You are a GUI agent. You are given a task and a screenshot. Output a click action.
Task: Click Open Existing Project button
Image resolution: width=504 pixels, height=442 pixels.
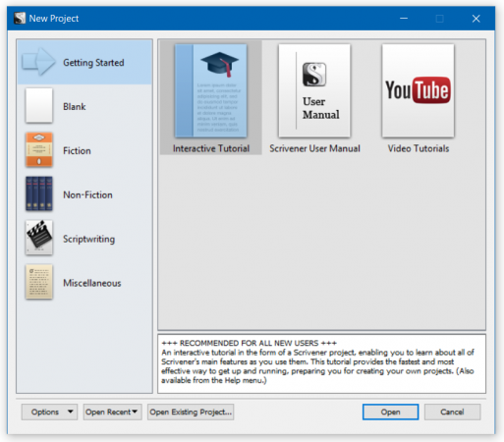coord(191,412)
